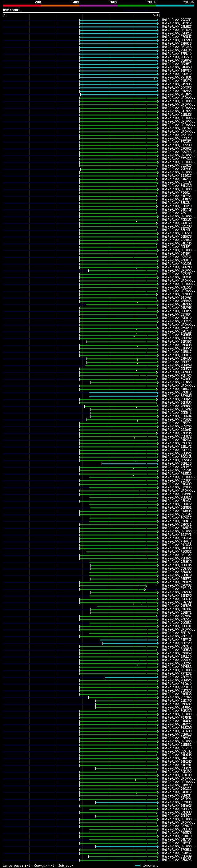Select hit label UniRef100_B2VQW5

[177, 396]
